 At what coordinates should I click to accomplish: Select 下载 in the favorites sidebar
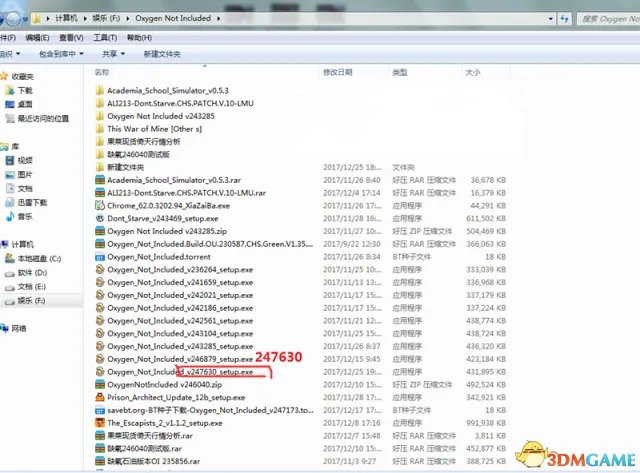tap(24, 91)
